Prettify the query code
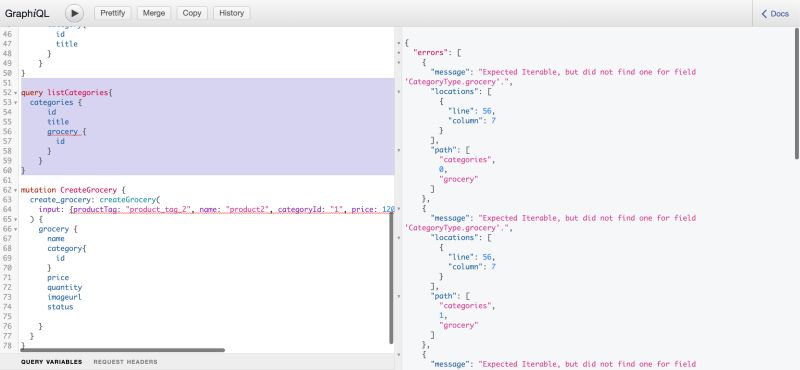This screenshot has width=800, height=370. pyautogui.click(x=113, y=13)
